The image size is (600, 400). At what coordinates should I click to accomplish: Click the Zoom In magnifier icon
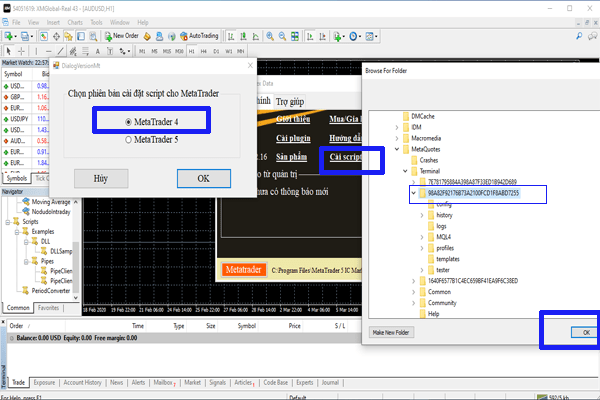tap(270, 36)
